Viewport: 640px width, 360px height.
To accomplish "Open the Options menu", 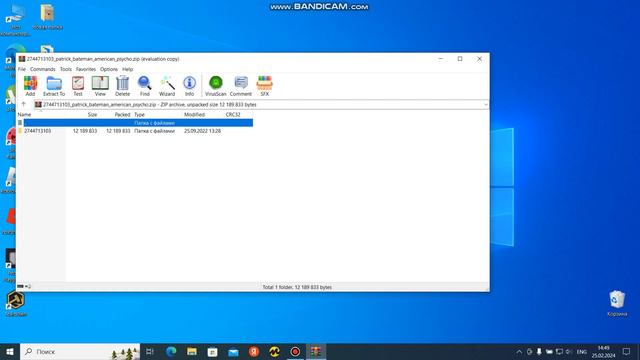I will point(109,69).
